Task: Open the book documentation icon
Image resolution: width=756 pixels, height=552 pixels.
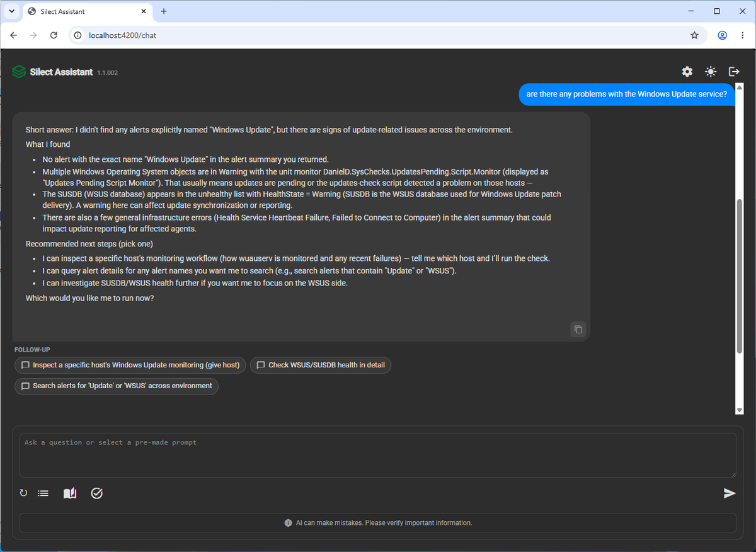Action: tap(70, 493)
